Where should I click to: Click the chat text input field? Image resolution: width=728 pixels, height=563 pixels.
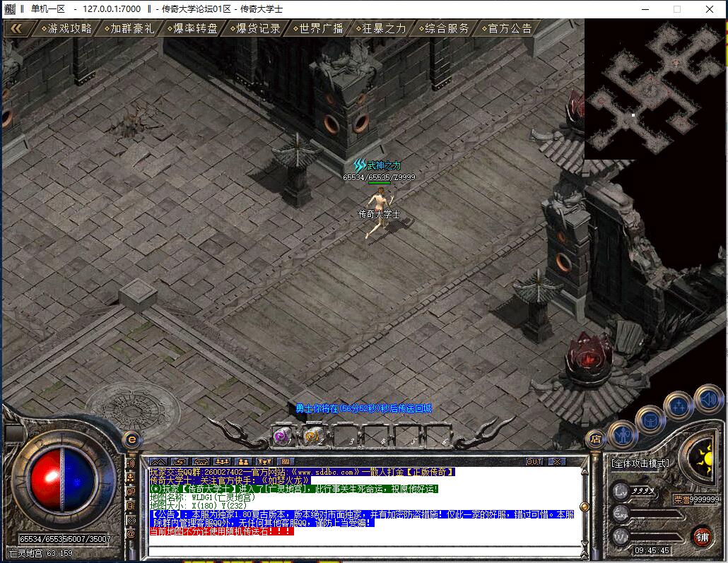[365, 552]
